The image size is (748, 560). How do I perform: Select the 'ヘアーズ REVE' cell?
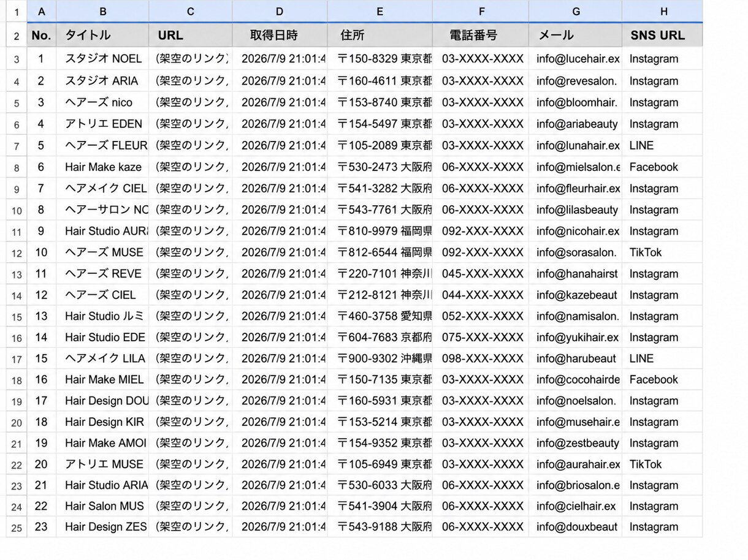pyautogui.click(x=102, y=274)
